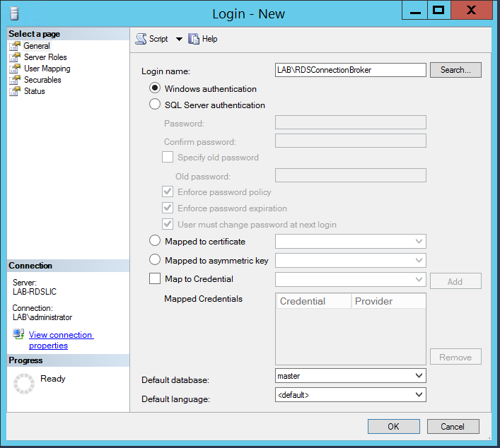The width and height of the screenshot is (500, 448).
Task: Open the Default database dropdown
Action: tap(419, 375)
